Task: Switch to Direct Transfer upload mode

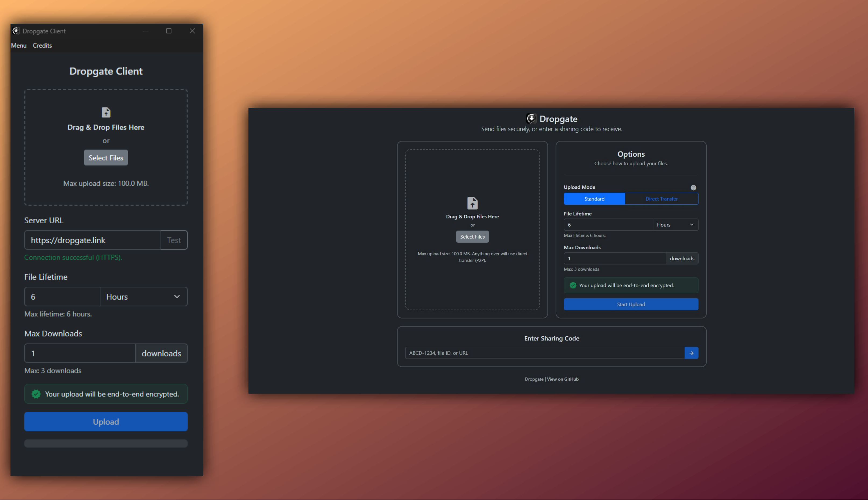Action: click(x=661, y=199)
